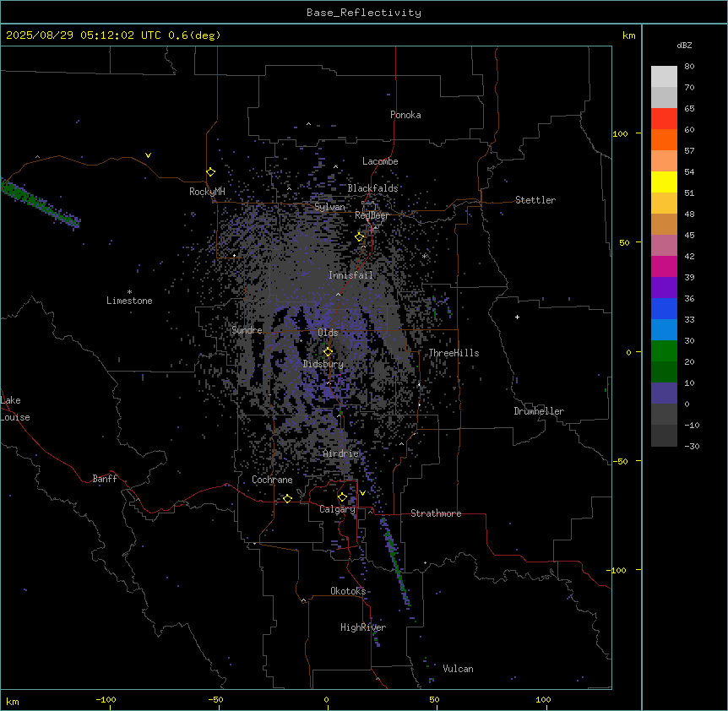Click the -30 value on dBZ scale

pyautogui.click(x=692, y=447)
